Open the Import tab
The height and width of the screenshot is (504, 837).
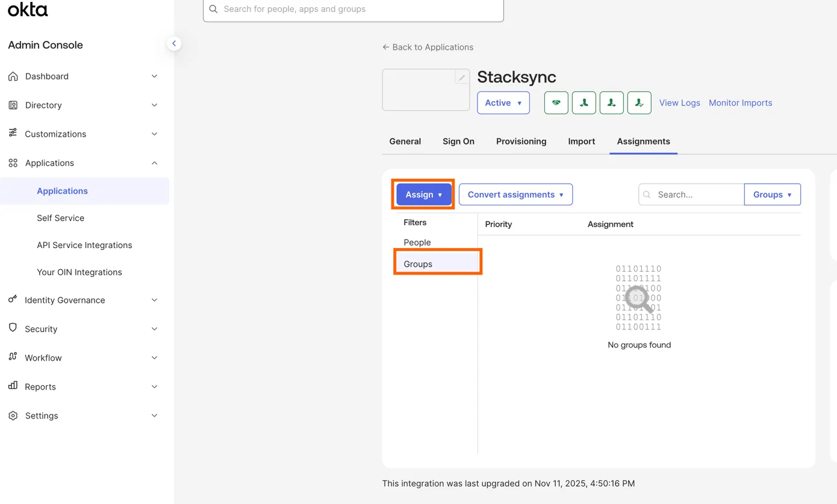pyautogui.click(x=582, y=142)
